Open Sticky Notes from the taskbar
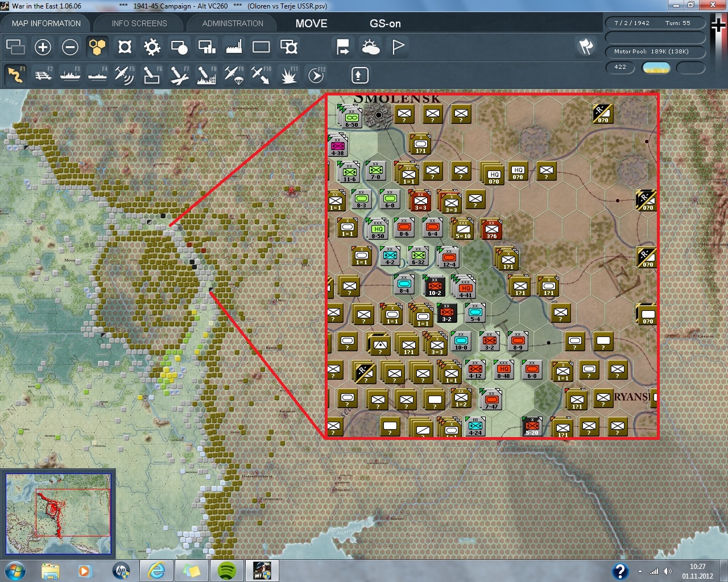Image resolution: width=728 pixels, height=582 pixels. click(x=192, y=571)
